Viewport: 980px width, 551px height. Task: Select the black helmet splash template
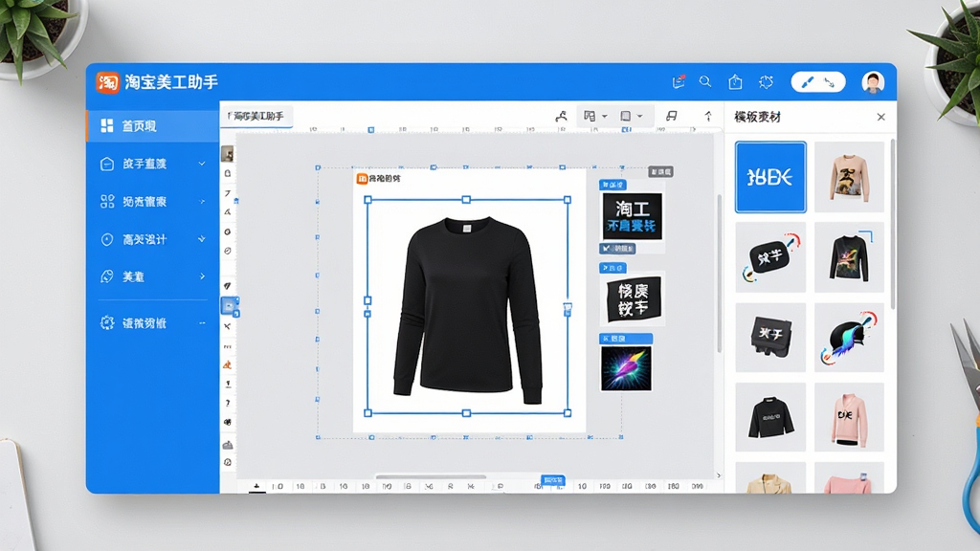(x=850, y=338)
